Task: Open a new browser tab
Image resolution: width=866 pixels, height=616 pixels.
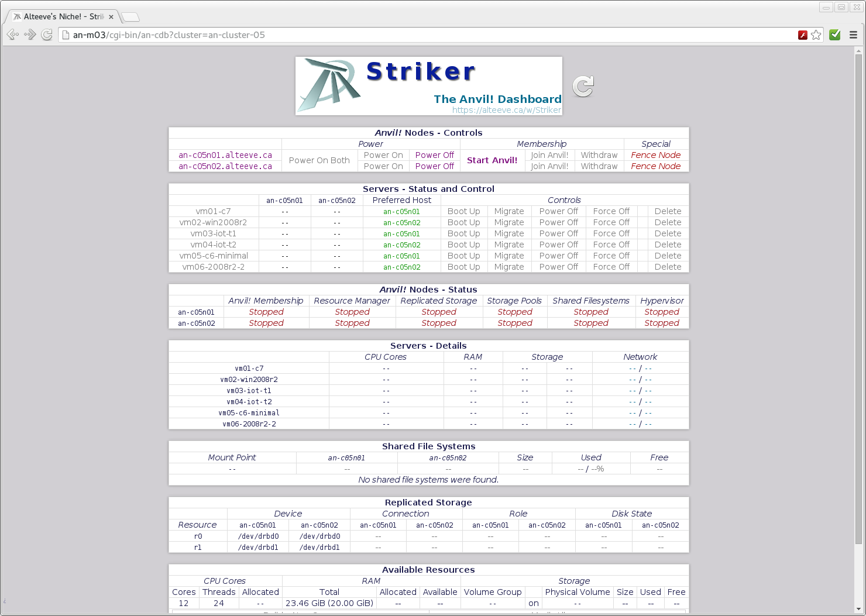Action: pos(130,17)
